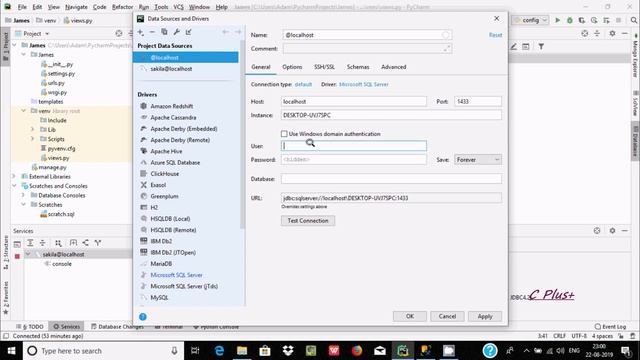The height and width of the screenshot is (360, 640).
Task: Duplicate the selected data source
Action: click(x=164, y=32)
